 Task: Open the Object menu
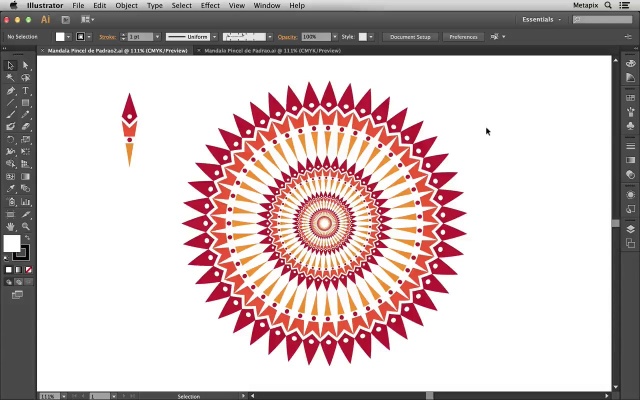127,5
